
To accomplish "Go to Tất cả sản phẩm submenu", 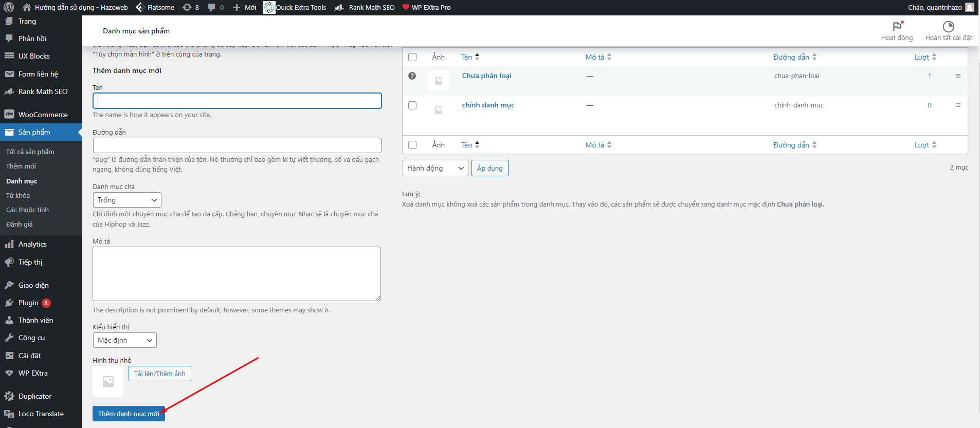I will 30,152.
